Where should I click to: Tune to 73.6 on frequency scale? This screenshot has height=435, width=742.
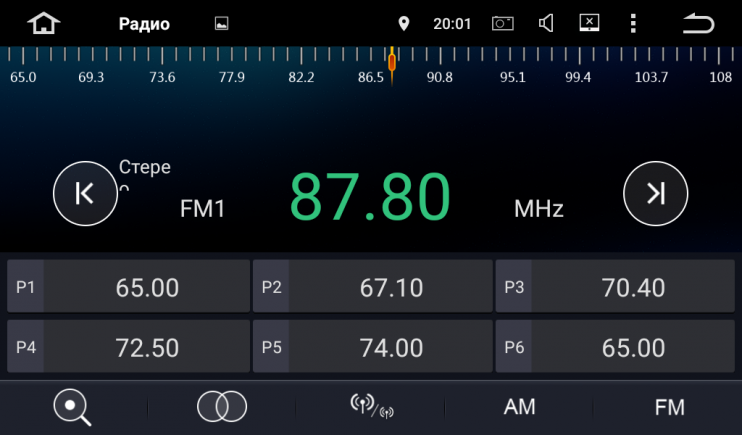(x=162, y=77)
